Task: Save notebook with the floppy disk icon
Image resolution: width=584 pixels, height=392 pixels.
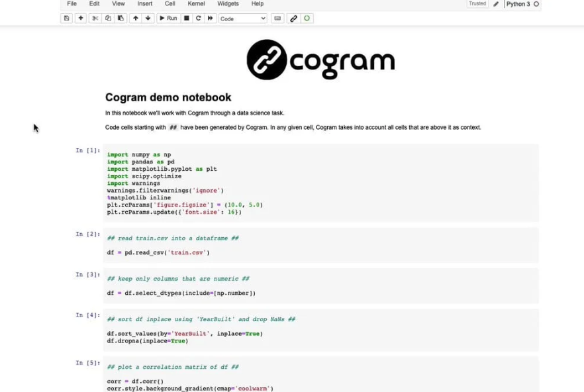Action: click(x=67, y=19)
